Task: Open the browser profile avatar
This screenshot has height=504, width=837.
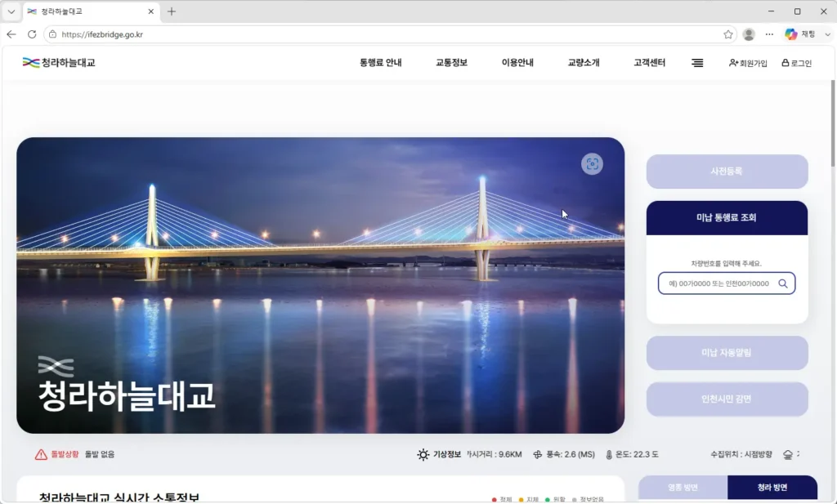Action: tap(749, 34)
